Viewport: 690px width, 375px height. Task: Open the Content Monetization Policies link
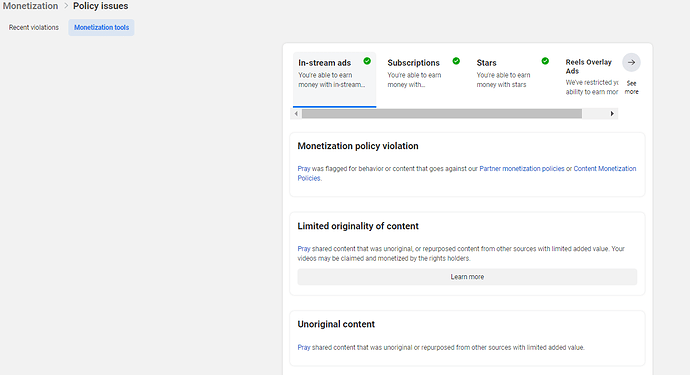coord(466,173)
